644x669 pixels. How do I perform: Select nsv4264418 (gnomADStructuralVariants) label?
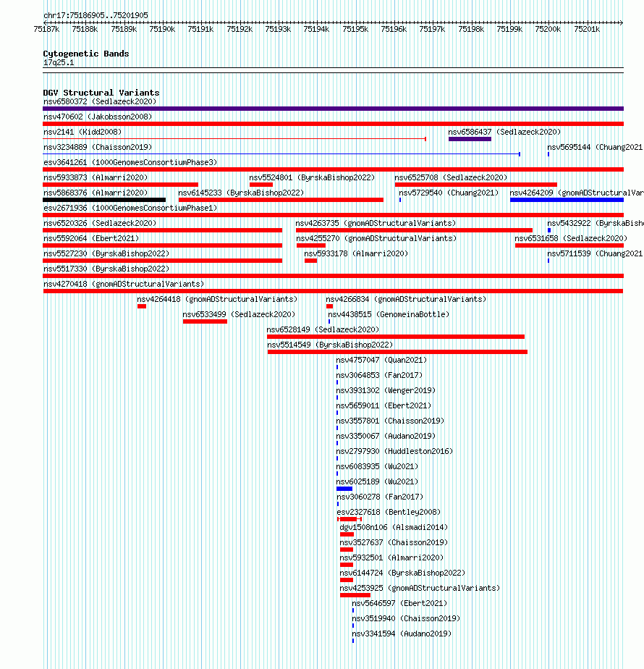217,300
